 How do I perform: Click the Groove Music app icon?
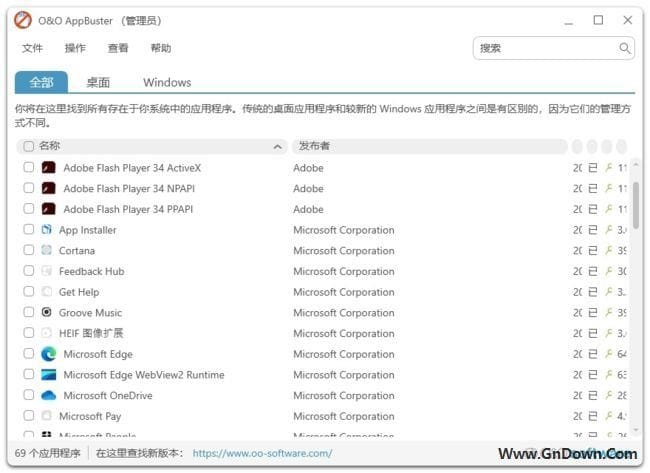point(46,312)
